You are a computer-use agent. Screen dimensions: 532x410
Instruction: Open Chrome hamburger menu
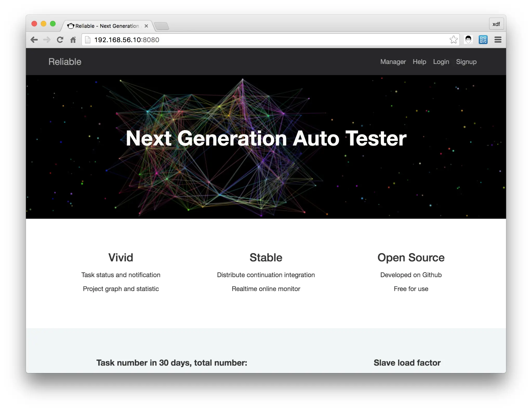coord(498,40)
